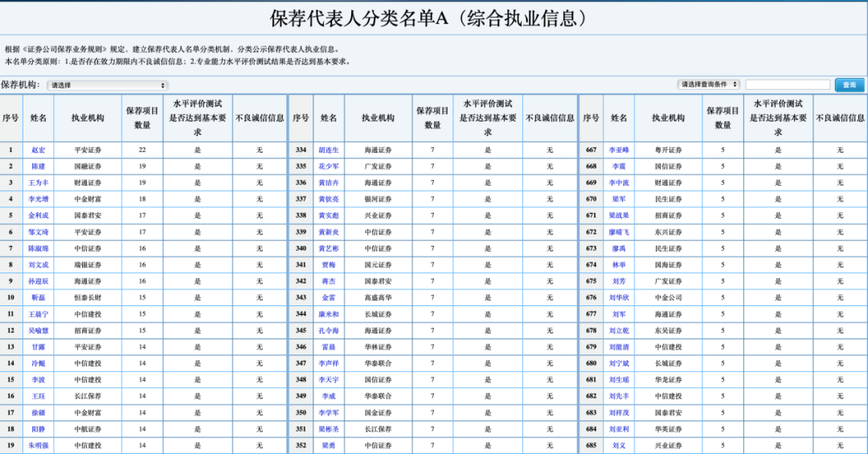This screenshot has height=454, width=868.
Task: Open 朱明强's name link
Action: pyautogui.click(x=39, y=445)
